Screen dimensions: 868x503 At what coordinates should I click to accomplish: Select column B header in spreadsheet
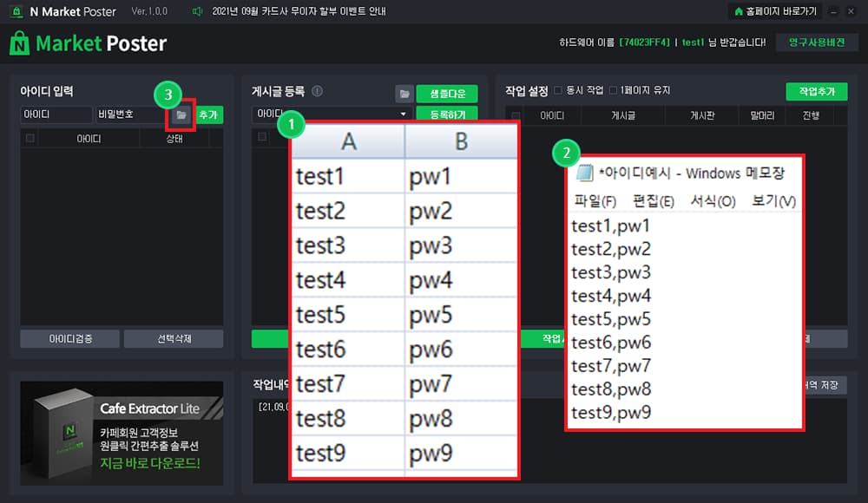pos(461,141)
